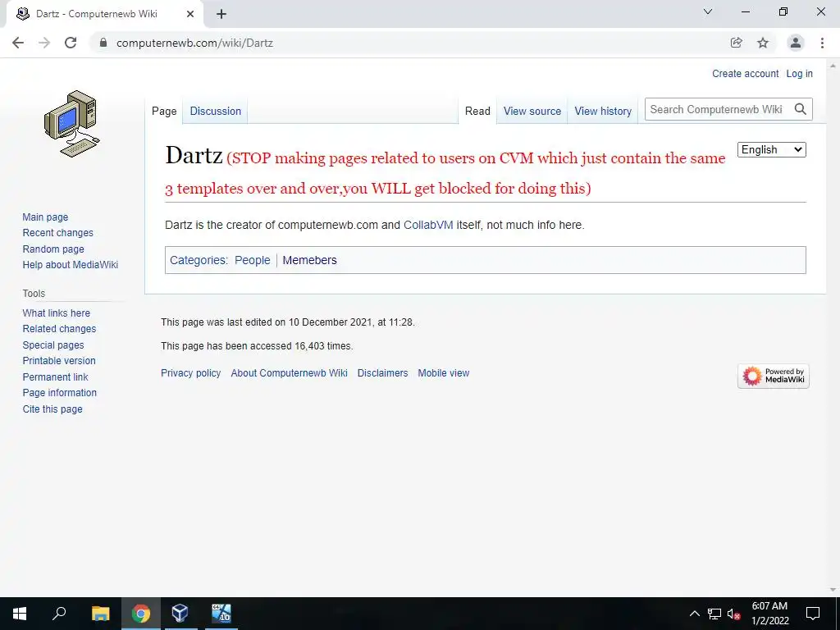Screen dimensions: 840x630
Task: Follow the CollabVM link in article
Action: tap(428, 225)
